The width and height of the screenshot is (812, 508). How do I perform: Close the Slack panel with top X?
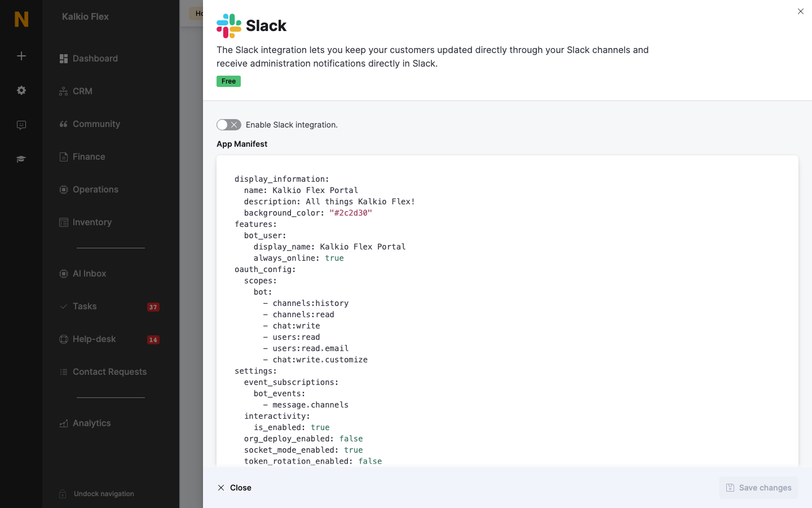[801, 11]
